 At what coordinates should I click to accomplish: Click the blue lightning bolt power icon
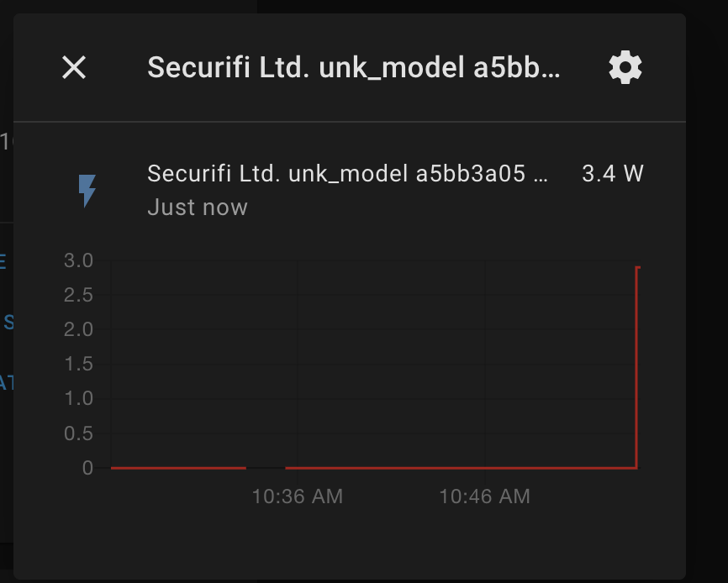point(87,191)
